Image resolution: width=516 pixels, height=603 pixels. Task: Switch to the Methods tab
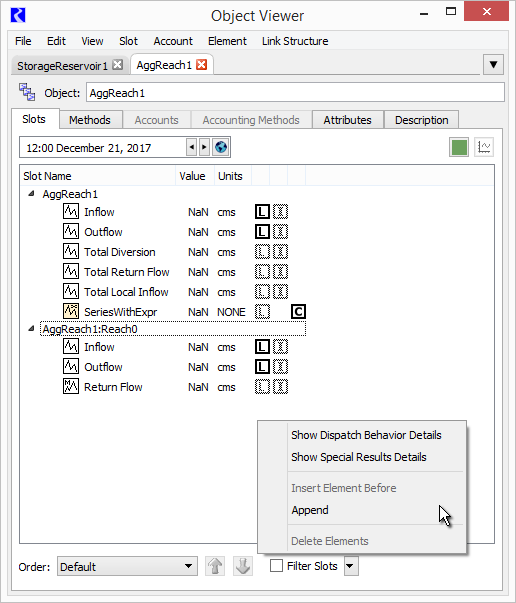tap(90, 120)
